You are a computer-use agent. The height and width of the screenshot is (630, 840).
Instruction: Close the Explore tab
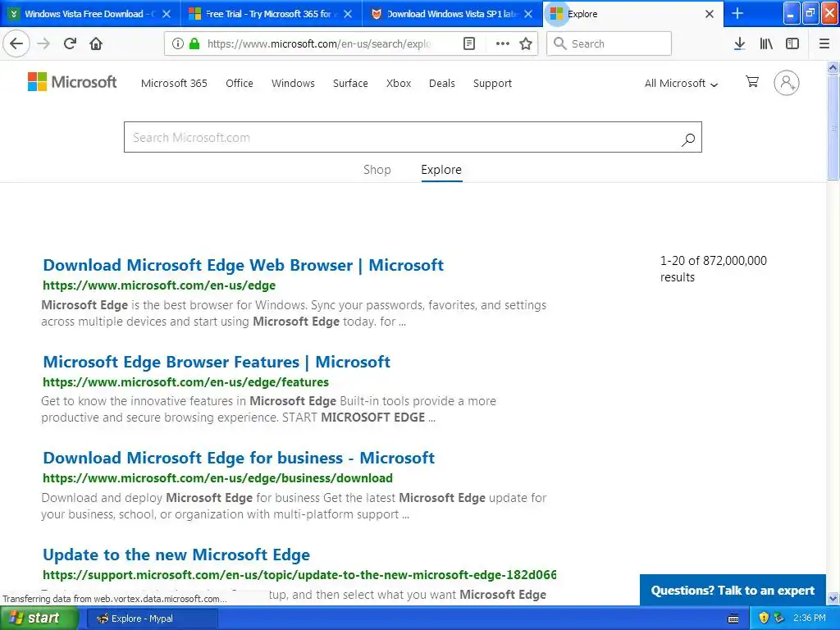710,14
